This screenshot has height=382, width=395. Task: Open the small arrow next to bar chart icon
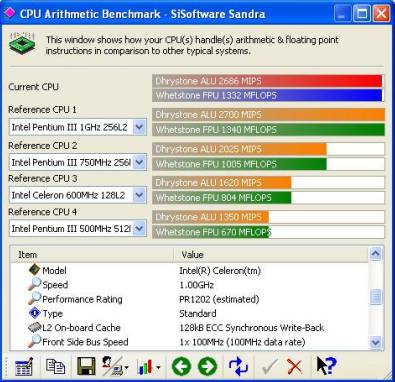158,368
